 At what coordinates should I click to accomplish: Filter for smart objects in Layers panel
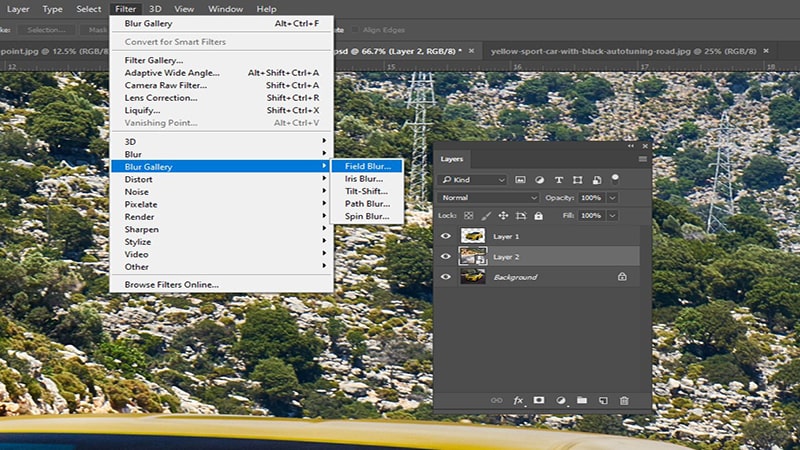[596, 180]
